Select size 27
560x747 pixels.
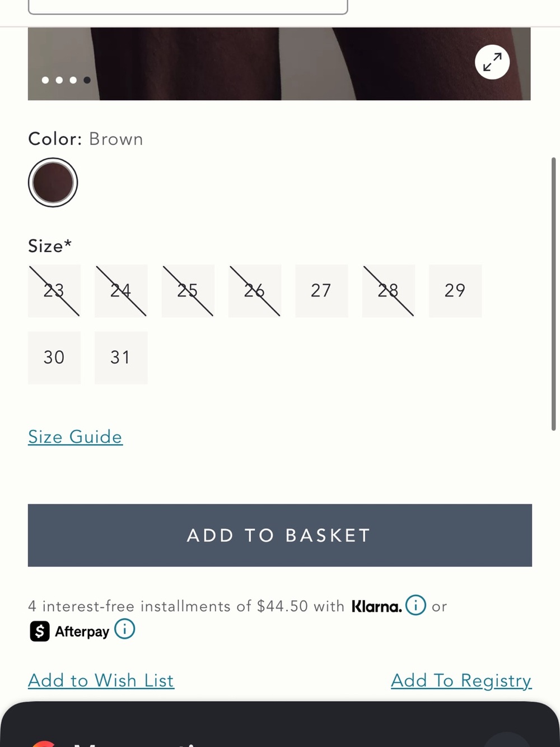321,291
